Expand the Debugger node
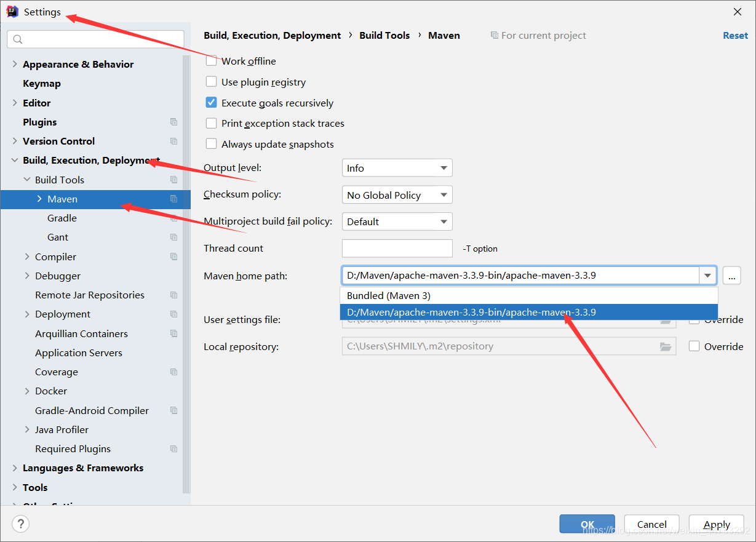This screenshot has width=756, height=542. coord(27,276)
